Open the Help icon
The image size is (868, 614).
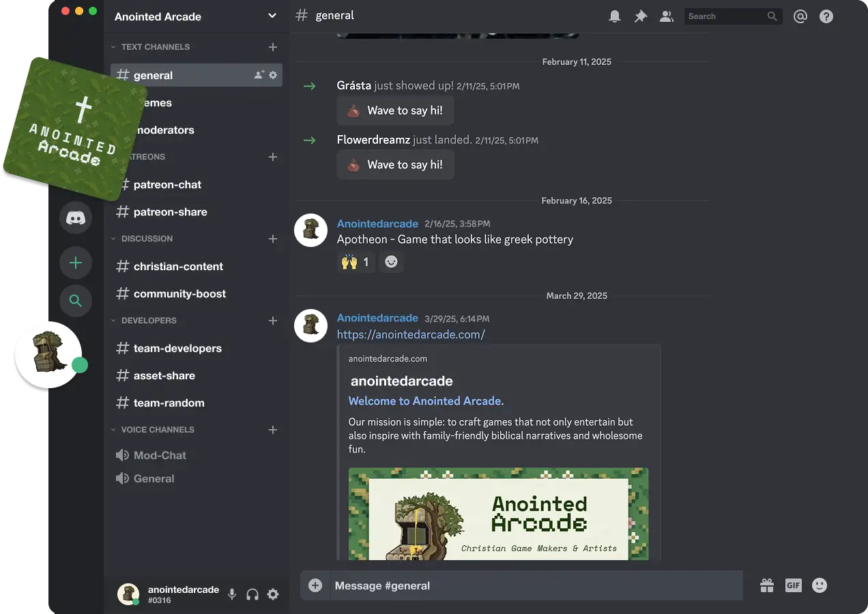(826, 16)
